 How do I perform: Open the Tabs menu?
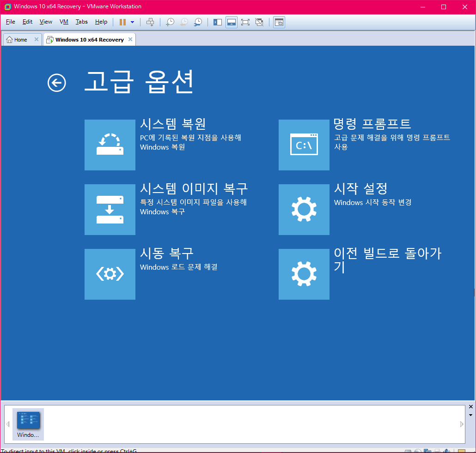point(81,22)
